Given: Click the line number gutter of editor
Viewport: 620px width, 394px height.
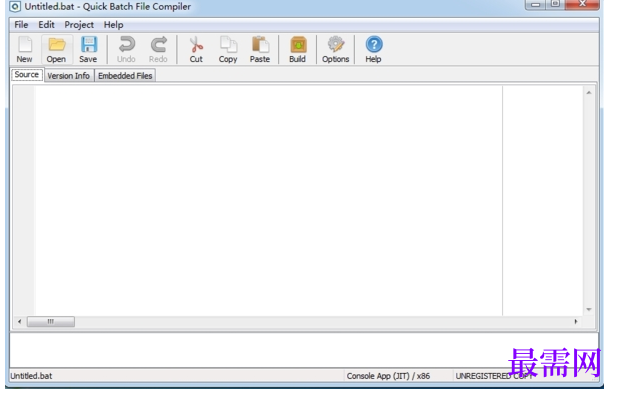Looking at the screenshot, I should click(x=24, y=200).
